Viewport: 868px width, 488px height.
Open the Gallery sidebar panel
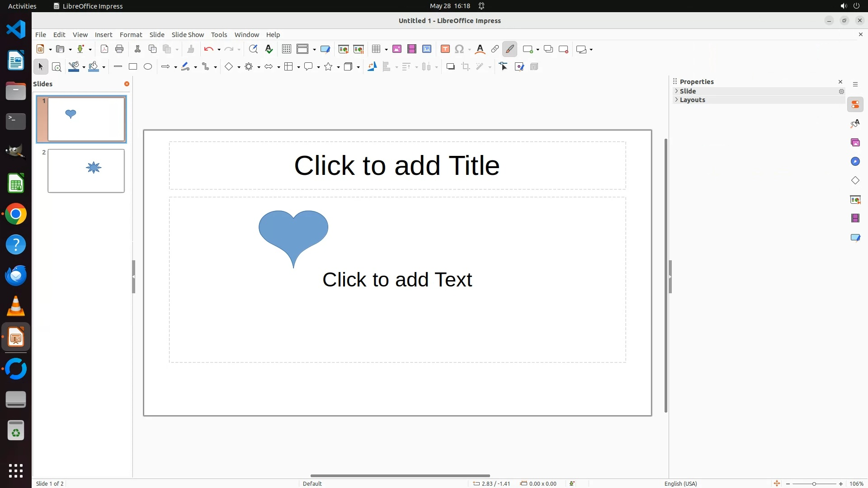tap(855, 143)
